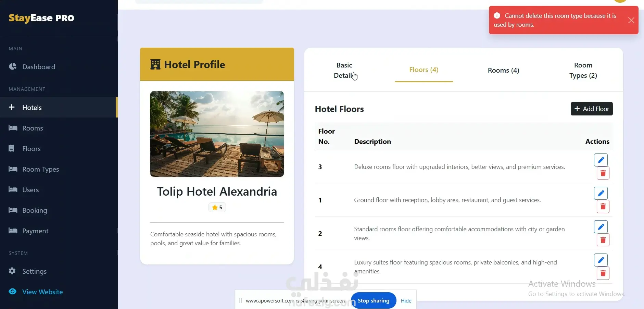The width and height of the screenshot is (644, 309).
Task: Click the Deluxe rooms floor description
Action: click(x=459, y=167)
